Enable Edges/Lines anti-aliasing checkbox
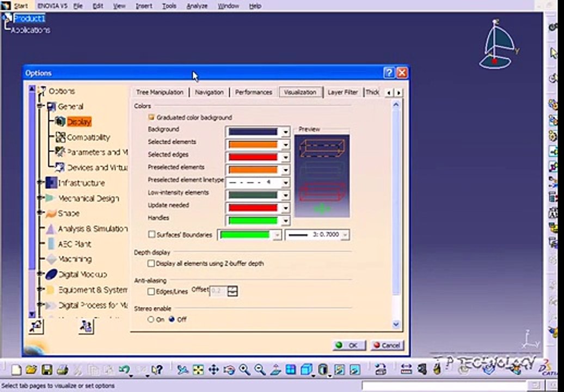 click(151, 292)
